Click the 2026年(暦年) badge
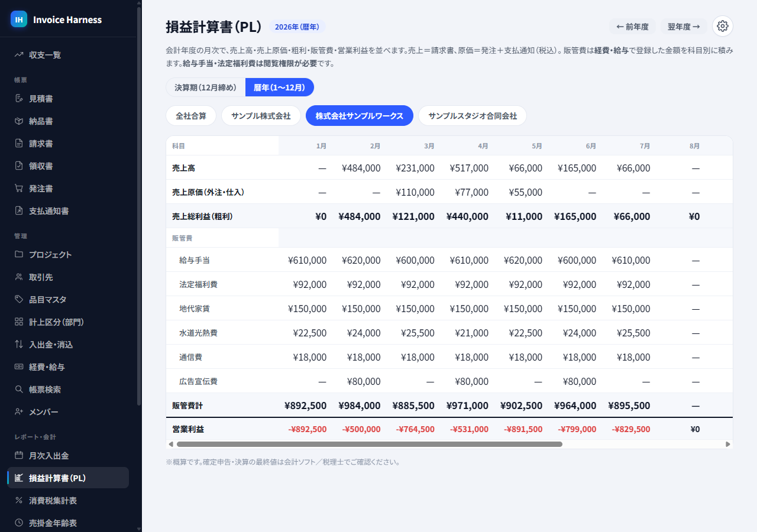The height and width of the screenshot is (532, 757). click(297, 27)
